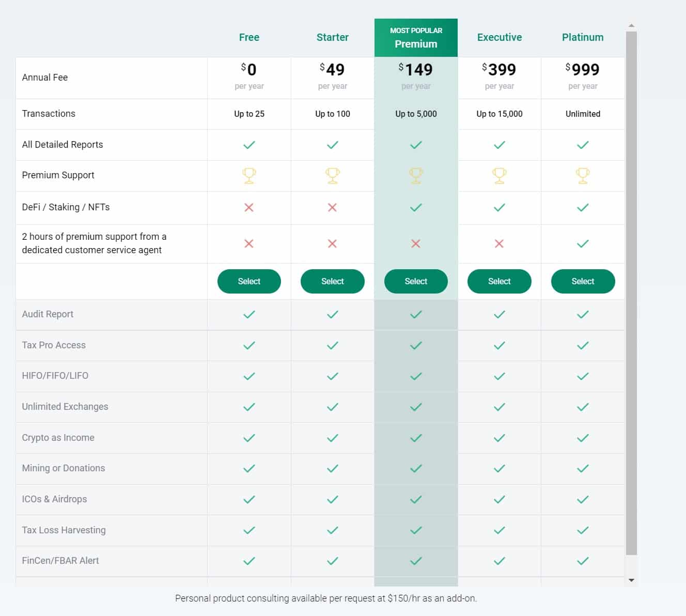This screenshot has width=686, height=616.
Task: Click the Tax Loss Harvesting checkmark under Premium
Action: pos(416,530)
